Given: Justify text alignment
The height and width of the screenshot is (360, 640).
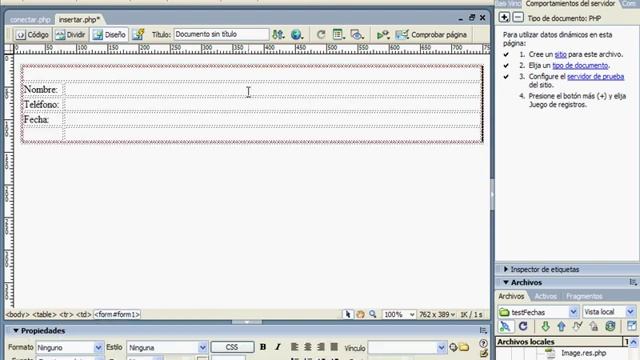Looking at the screenshot, I should click(x=334, y=347).
